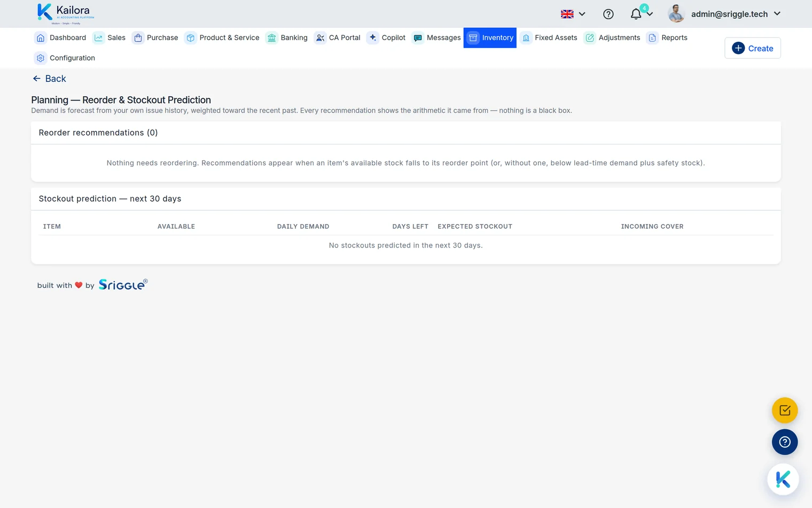The height and width of the screenshot is (508, 812).
Task: Click the Kailora logo in the header
Action: pos(66,14)
